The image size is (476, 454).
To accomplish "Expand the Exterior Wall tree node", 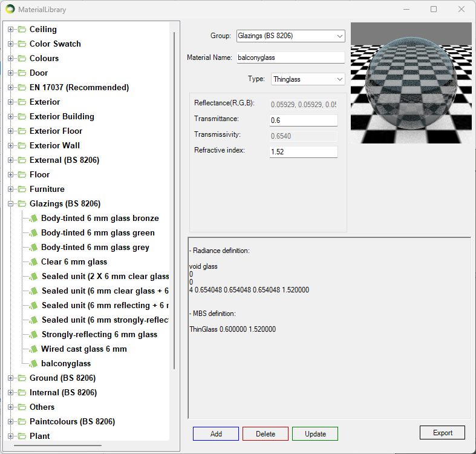I will tap(10, 146).
